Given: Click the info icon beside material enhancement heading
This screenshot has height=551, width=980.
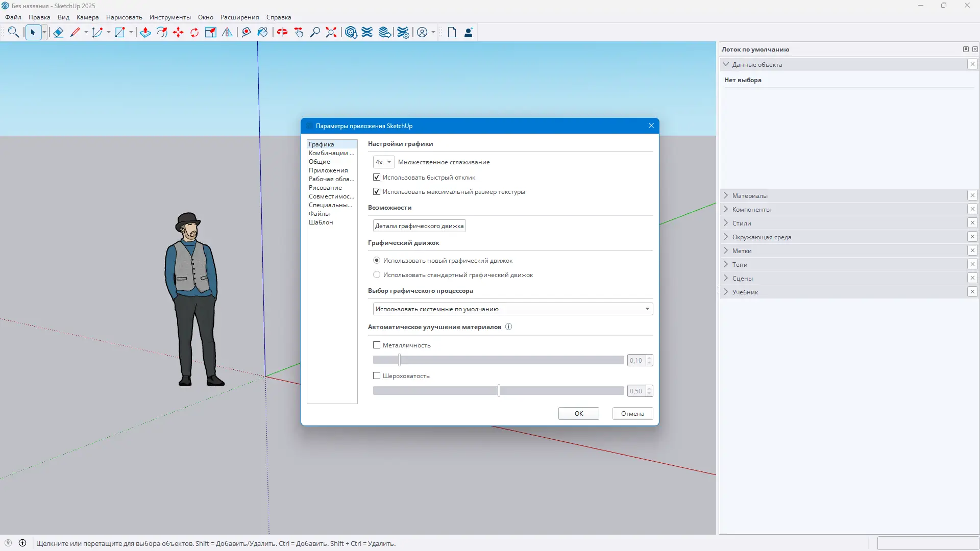Looking at the screenshot, I should [508, 327].
